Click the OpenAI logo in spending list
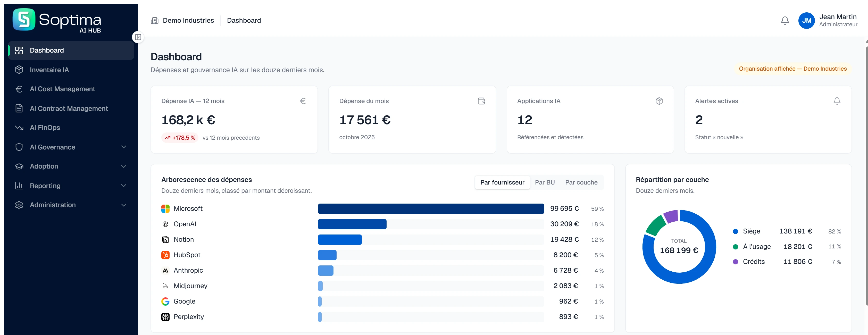This screenshot has height=335, width=868. [165, 224]
